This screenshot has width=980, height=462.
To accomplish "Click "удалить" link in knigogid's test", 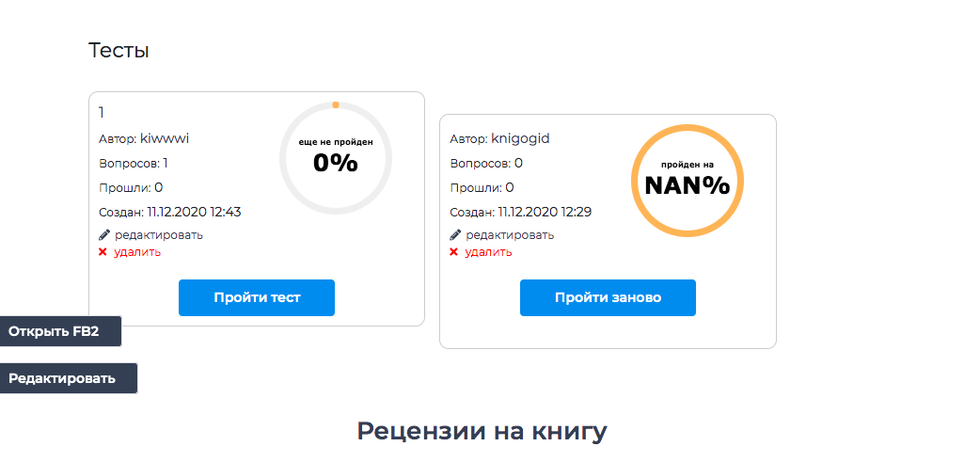I will [489, 251].
